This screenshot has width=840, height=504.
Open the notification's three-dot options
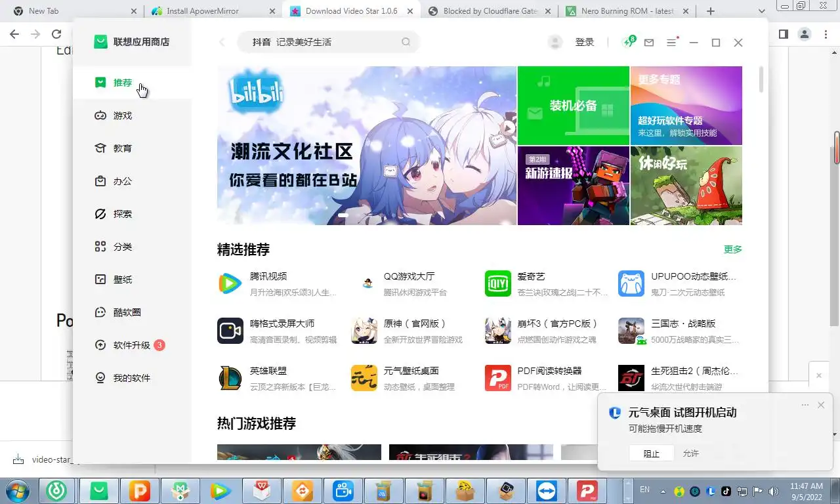pyautogui.click(x=805, y=405)
